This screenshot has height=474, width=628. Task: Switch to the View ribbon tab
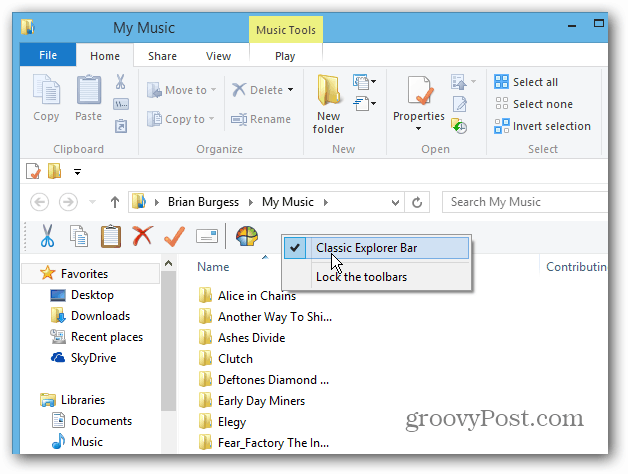tap(218, 56)
